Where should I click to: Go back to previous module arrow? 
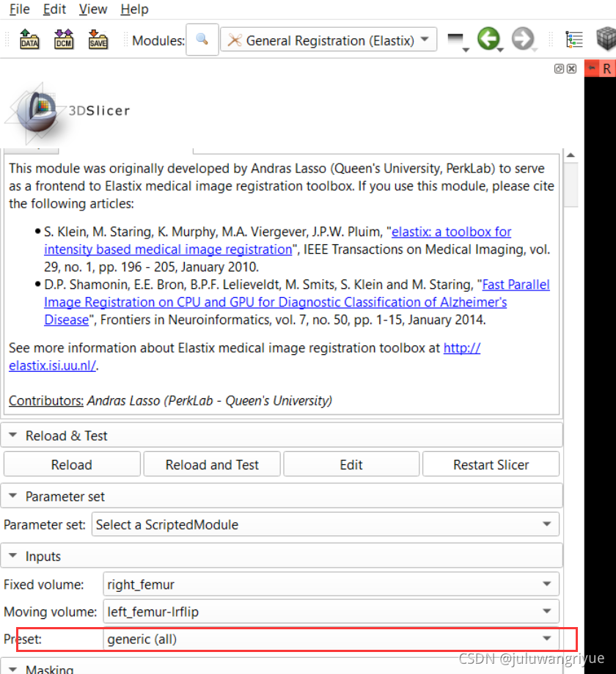pos(488,39)
